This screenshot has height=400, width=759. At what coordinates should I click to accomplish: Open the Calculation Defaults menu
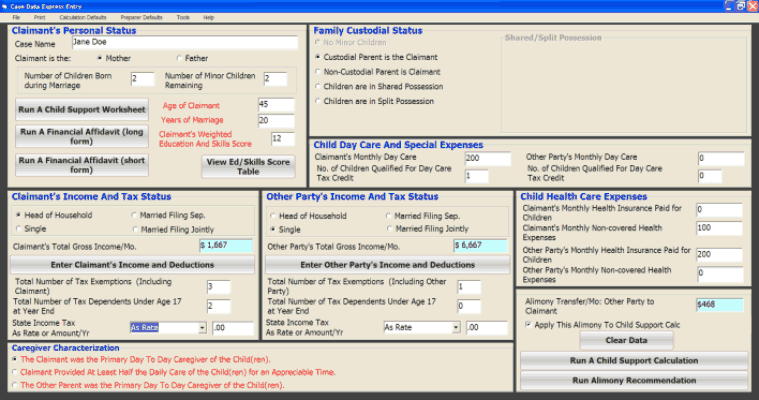[83, 18]
